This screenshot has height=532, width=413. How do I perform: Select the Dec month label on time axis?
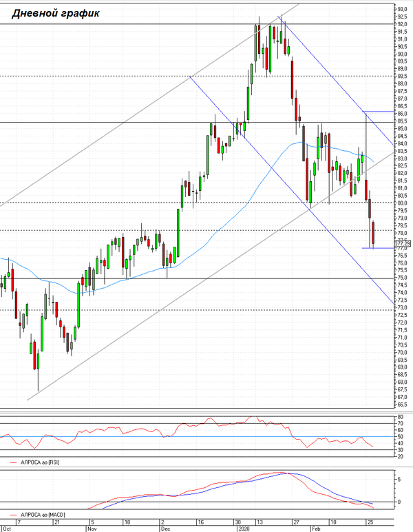(x=166, y=529)
